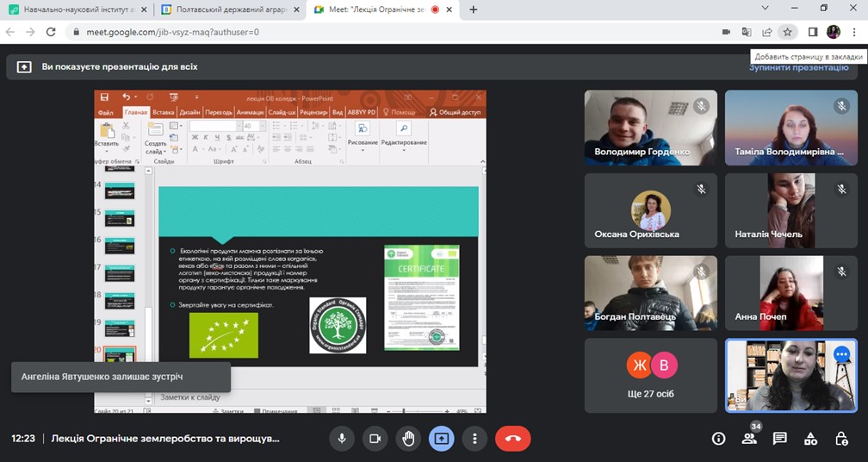Switch to the Анимации ribbon tab
Screen dimensions: 868x462
point(251,112)
